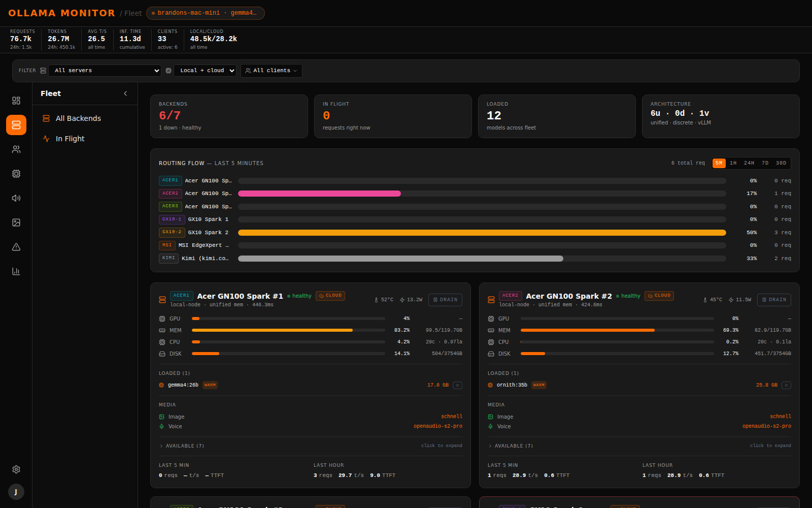Expand AVAILABLE (7) on Spark #2 card
Image resolution: width=812 pixels, height=508 pixels.
[x=511, y=446]
